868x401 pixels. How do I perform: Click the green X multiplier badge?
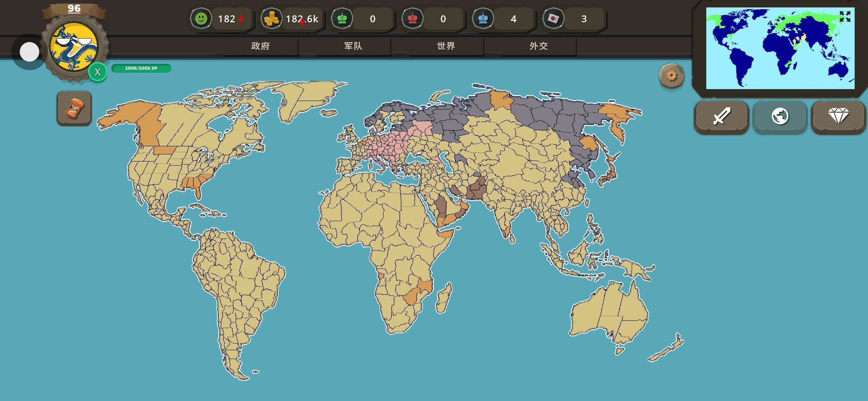[98, 72]
